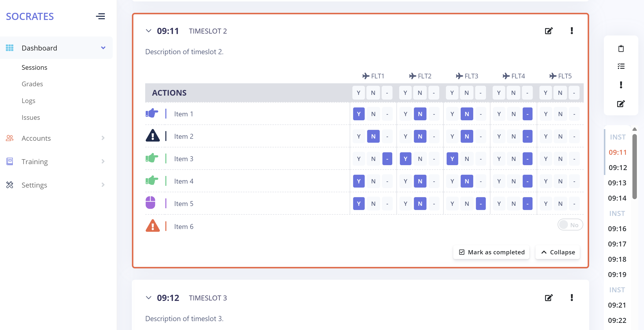Image resolution: width=644 pixels, height=330 pixels.
Task: Collapse Timeslot 2 using the 09:11 chevron
Action: coord(148,31)
